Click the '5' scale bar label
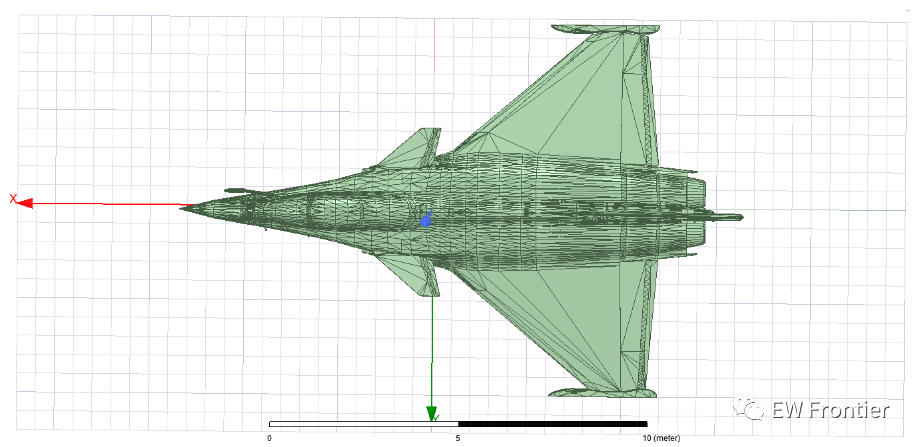The height and width of the screenshot is (447, 919). tap(458, 438)
